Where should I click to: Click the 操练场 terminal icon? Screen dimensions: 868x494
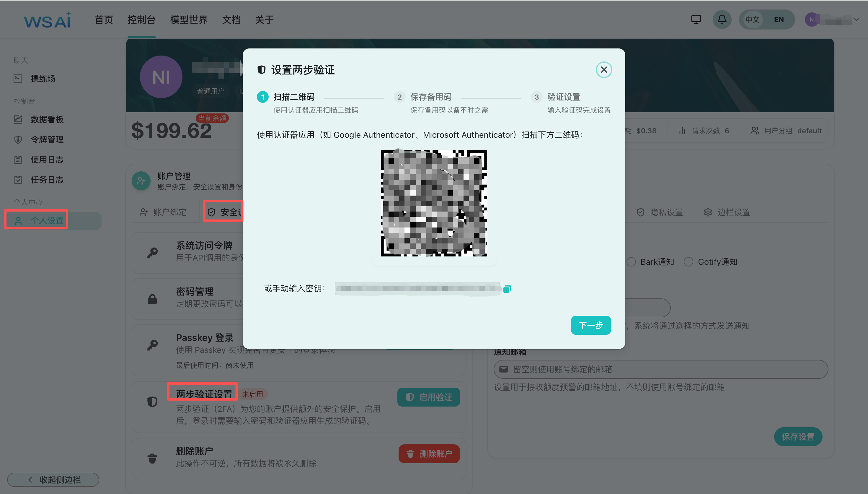click(x=18, y=79)
